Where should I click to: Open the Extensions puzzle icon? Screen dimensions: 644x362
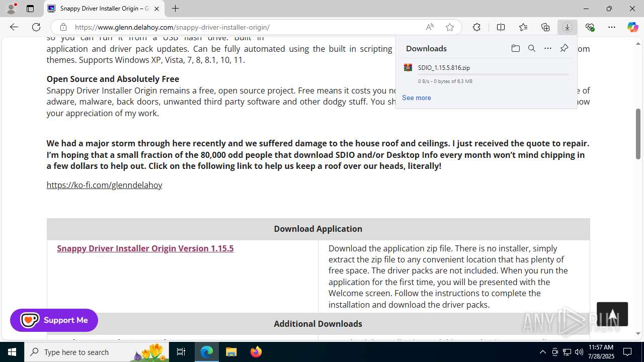(476, 27)
